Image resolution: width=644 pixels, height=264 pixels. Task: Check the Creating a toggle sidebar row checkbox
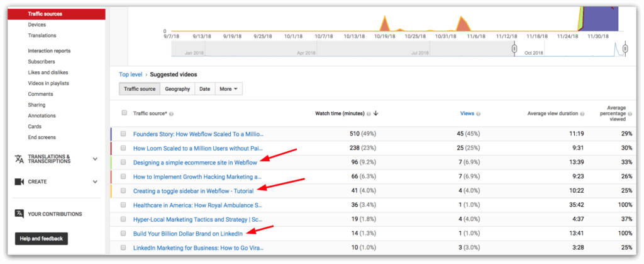coord(123,191)
